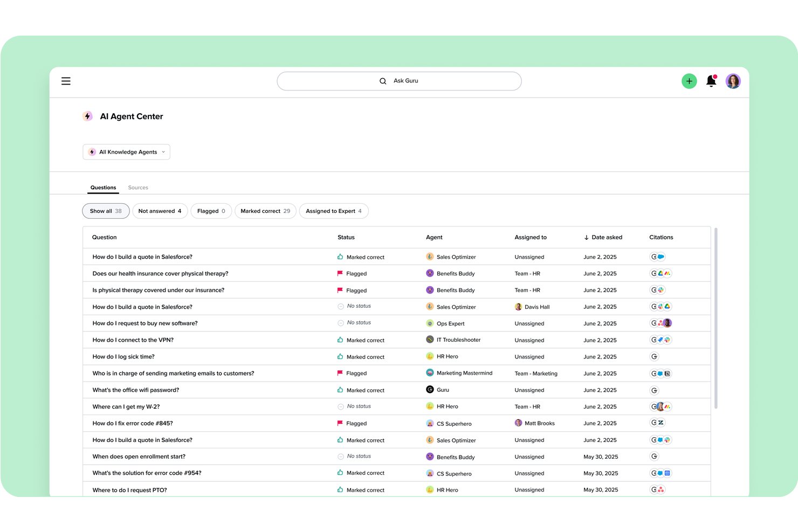Sort by the Date asked column
The height and width of the screenshot is (532, 798).
click(603, 237)
